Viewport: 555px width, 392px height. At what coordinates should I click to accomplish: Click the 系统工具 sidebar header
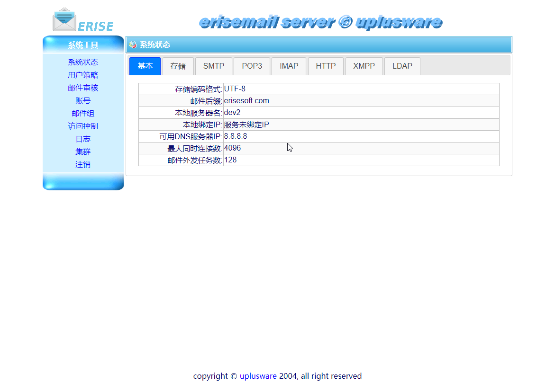pos(83,45)
